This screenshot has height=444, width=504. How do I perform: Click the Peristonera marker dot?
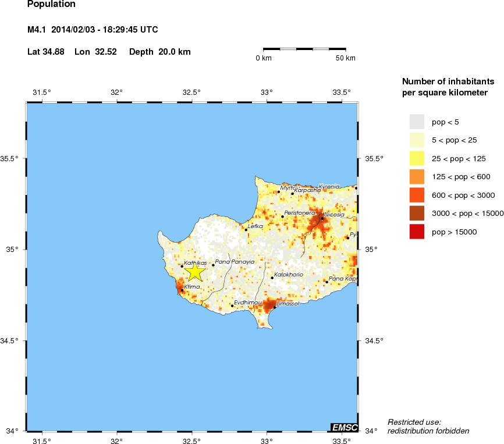[x=282, y=216]
